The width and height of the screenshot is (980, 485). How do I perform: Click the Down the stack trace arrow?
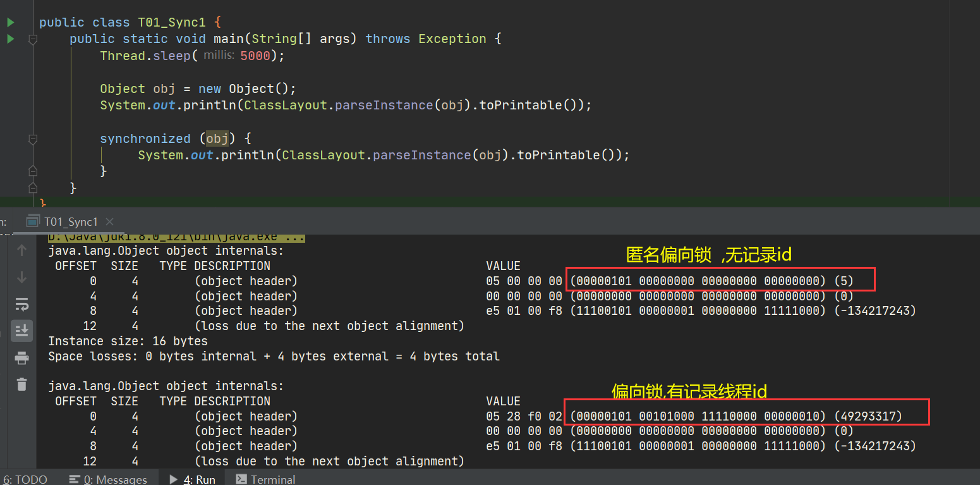tap(22, 277)
